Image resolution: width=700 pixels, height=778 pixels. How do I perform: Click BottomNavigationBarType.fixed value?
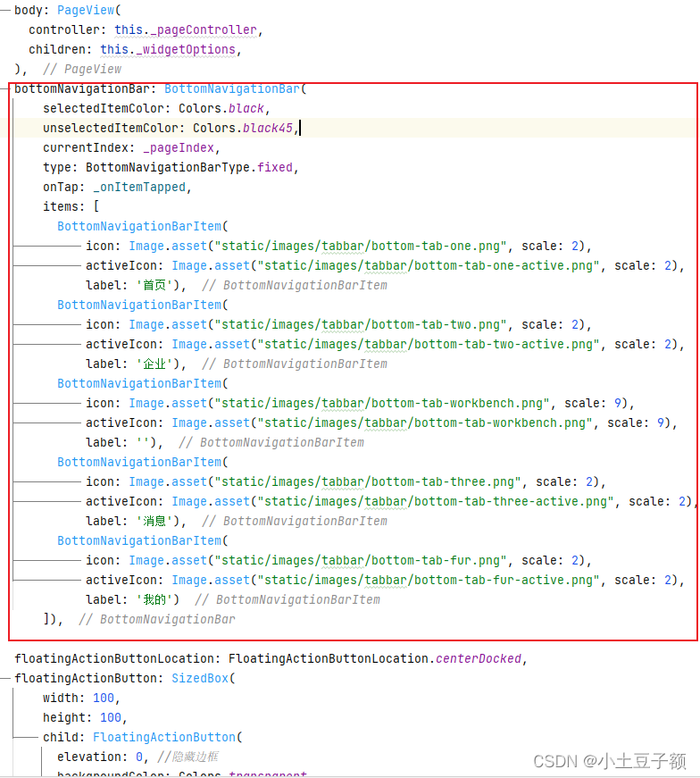pyautogui.click(x=189, y=168)
